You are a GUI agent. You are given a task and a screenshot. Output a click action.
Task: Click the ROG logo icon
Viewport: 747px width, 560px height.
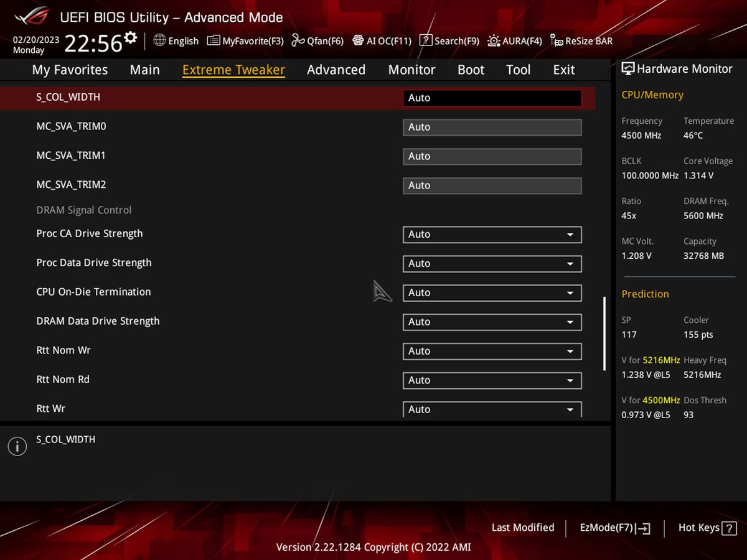pos(32,15)
